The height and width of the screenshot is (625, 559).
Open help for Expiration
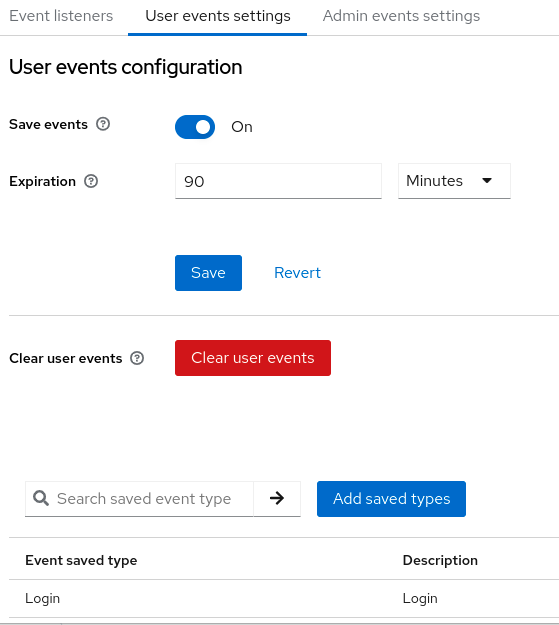(91, 181)
